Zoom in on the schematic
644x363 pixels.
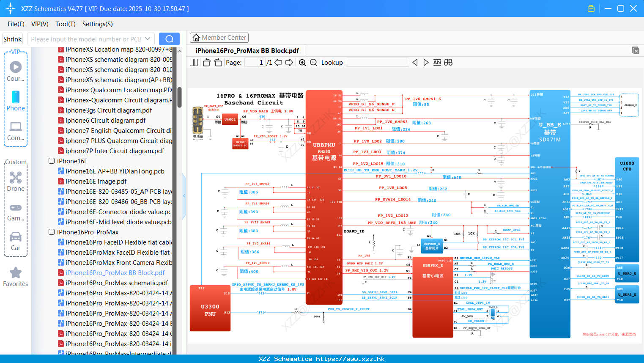click(302, 63)
